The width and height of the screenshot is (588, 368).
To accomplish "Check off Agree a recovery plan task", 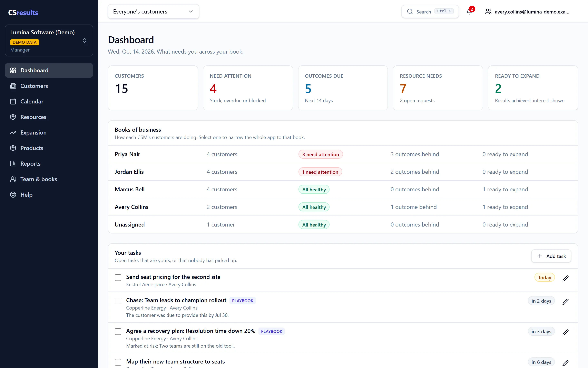I will (118, 331).
